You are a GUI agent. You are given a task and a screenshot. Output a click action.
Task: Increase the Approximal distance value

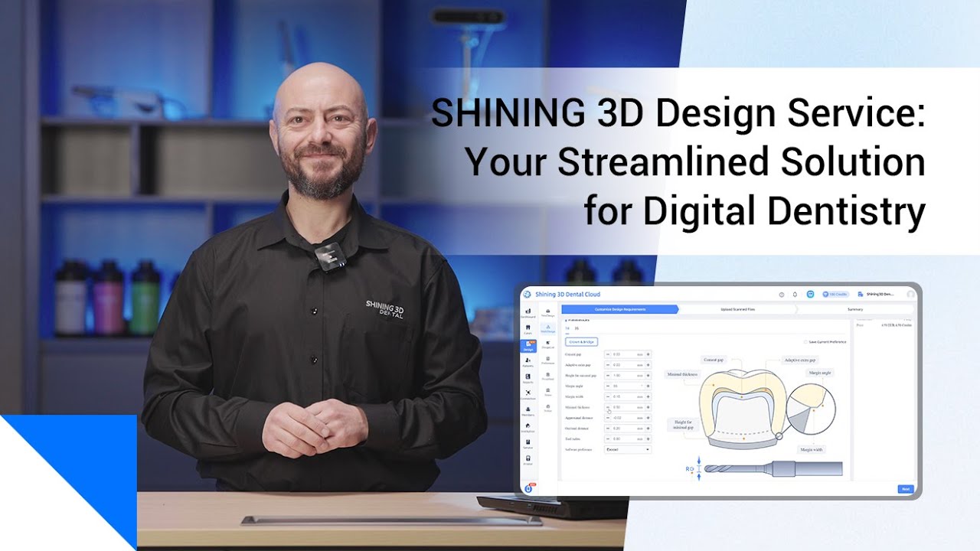[x=648, y=418]
